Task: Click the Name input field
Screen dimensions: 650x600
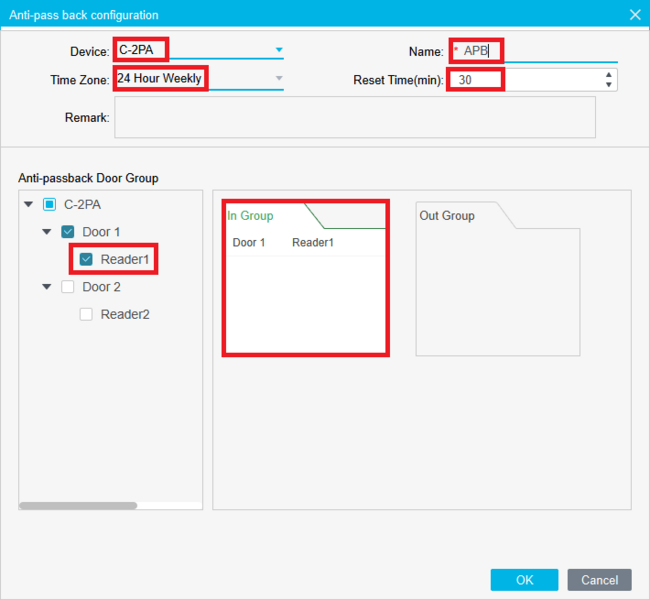Action: [x=540, y=51]
